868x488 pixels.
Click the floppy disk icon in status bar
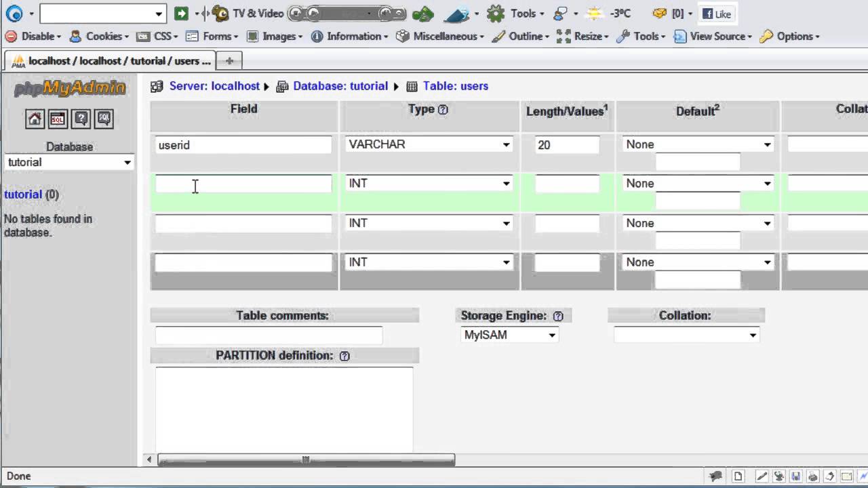point(796,476)
